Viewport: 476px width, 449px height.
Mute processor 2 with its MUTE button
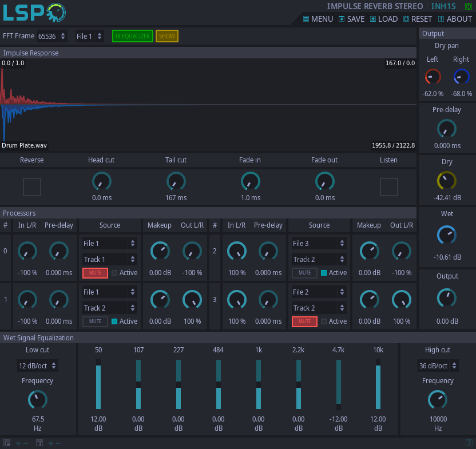click(x=304, y=273)
